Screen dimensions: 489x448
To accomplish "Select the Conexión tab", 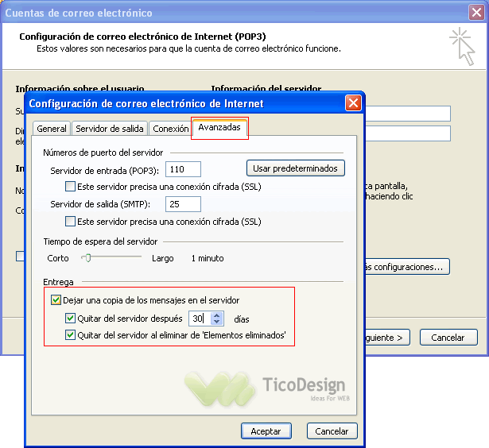I will coord(170,129).
